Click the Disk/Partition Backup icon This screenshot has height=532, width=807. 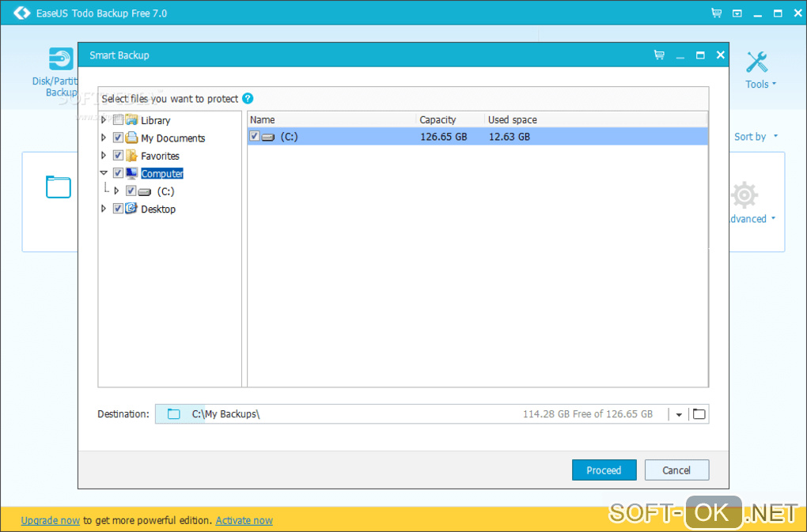coord(61,58)
